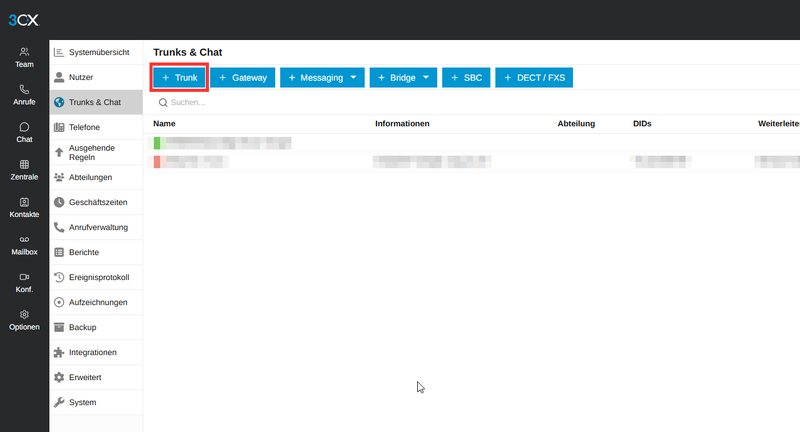Viewport: 800px width, 432px height.
Task: Click the Integrationen puzzle icon
Action: (59, 352)
